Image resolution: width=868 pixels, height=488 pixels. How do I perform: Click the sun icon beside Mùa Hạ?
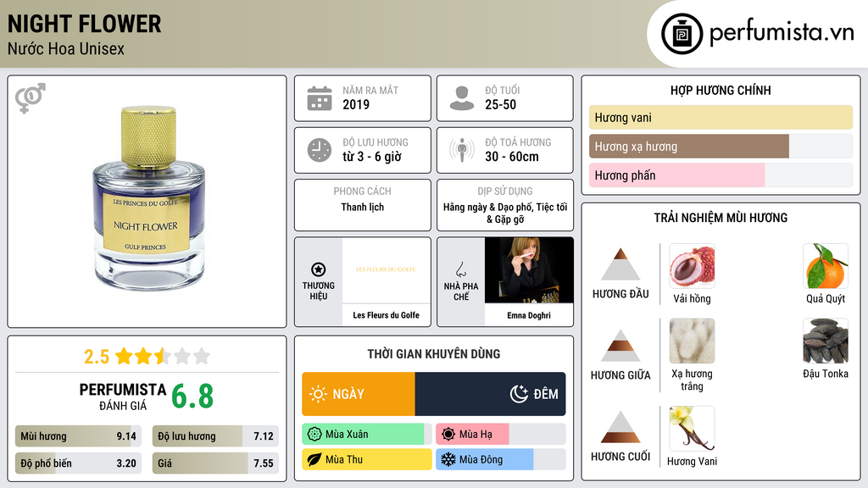click(448, 435)
